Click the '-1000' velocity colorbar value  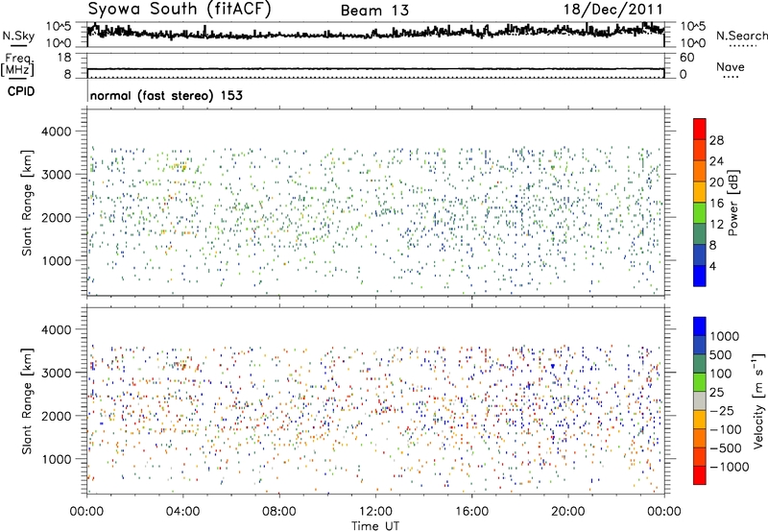[x=729, y=467]
